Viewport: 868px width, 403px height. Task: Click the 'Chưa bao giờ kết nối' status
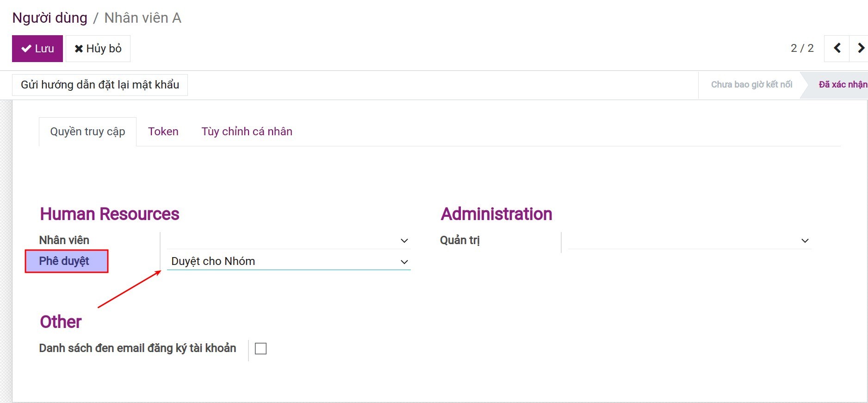click(751, 84)
